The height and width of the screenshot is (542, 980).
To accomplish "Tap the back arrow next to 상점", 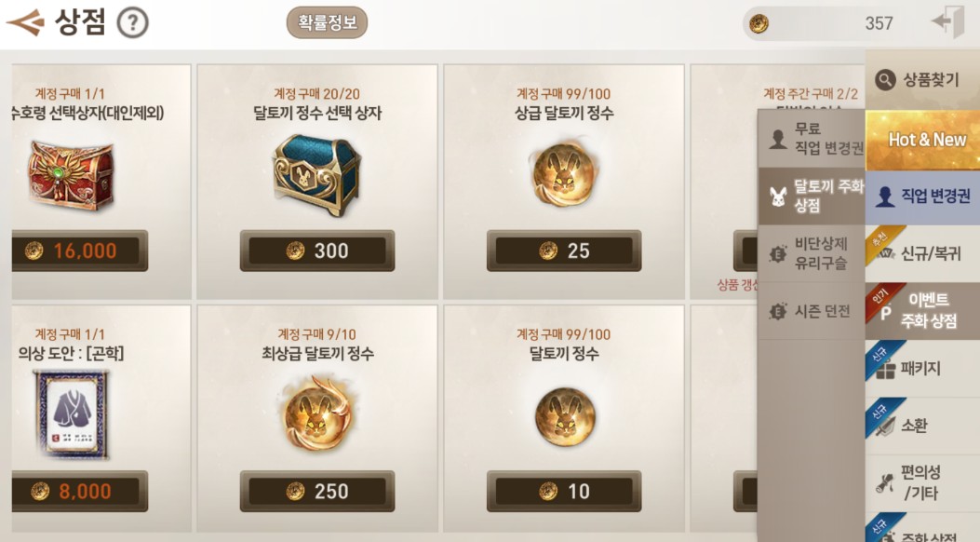I will 26,22.
